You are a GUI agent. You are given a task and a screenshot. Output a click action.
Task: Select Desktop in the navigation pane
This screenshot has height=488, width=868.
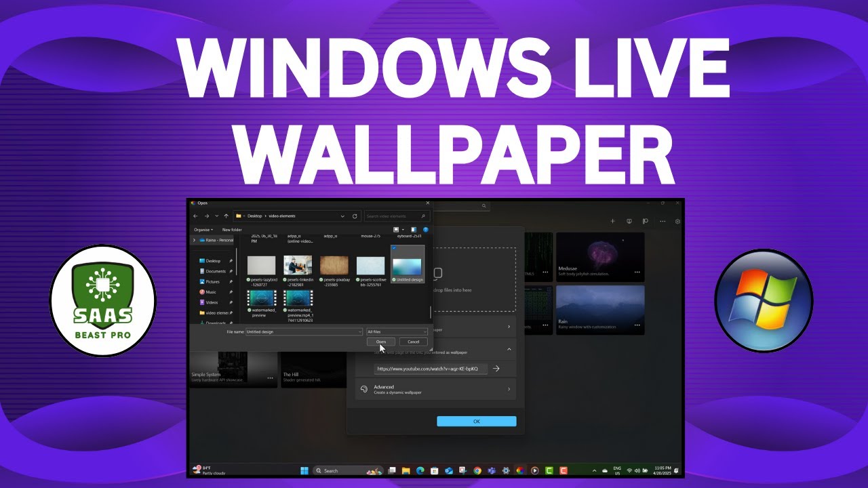213,261
